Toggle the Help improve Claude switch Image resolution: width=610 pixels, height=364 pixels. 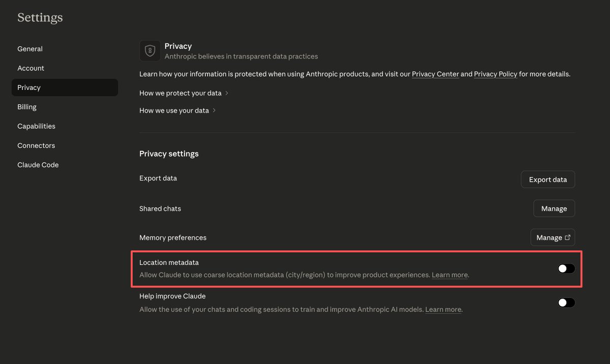click(x=566, y=303)
